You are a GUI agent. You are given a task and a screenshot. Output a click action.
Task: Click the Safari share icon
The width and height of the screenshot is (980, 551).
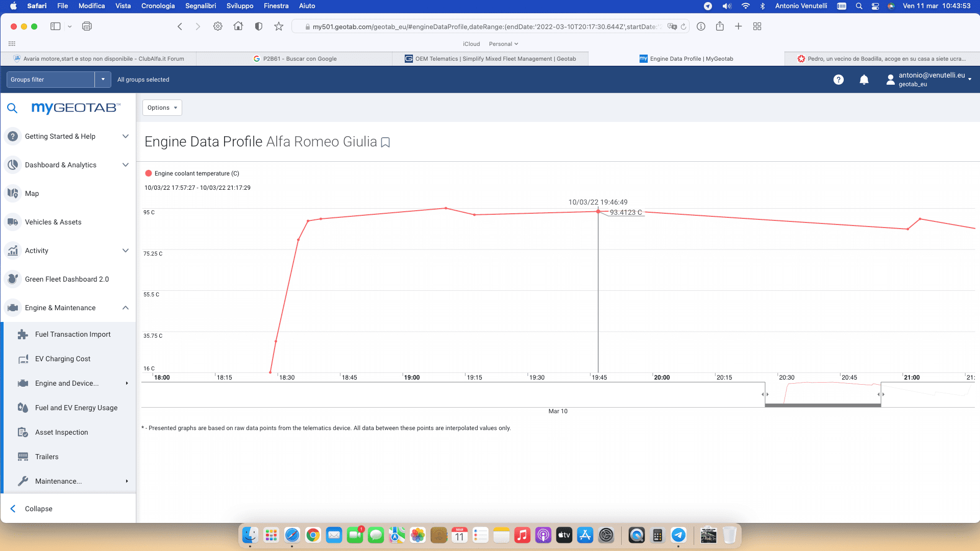(720, 26)
